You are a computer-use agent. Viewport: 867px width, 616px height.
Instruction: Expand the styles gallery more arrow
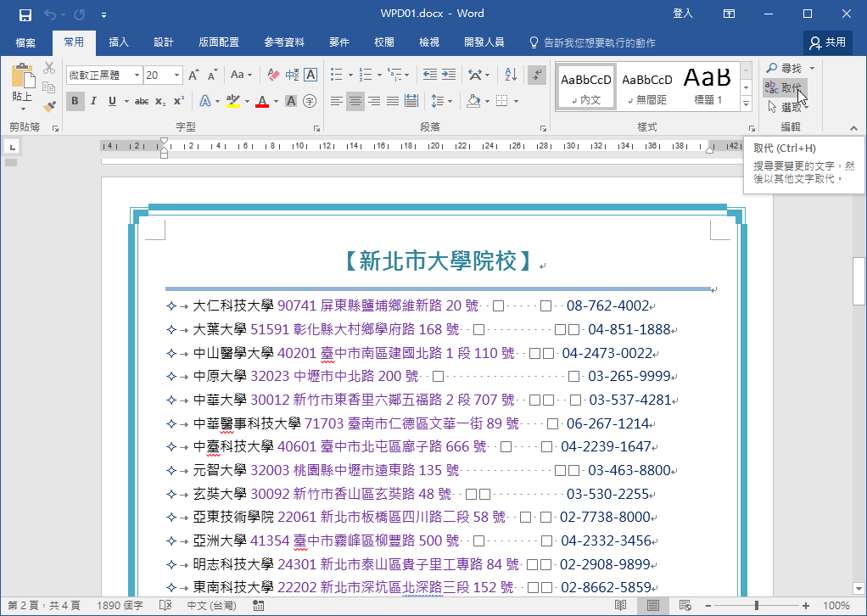click(746, 104)
